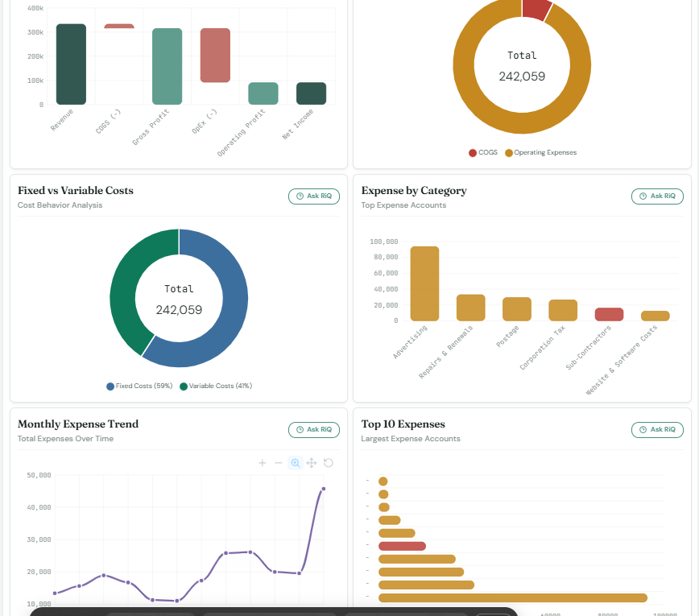This screenshot has width=699, height=616.
Task: Click the 'Net Income' axis label
Action: pyautogui.click(x=298, y=124)
